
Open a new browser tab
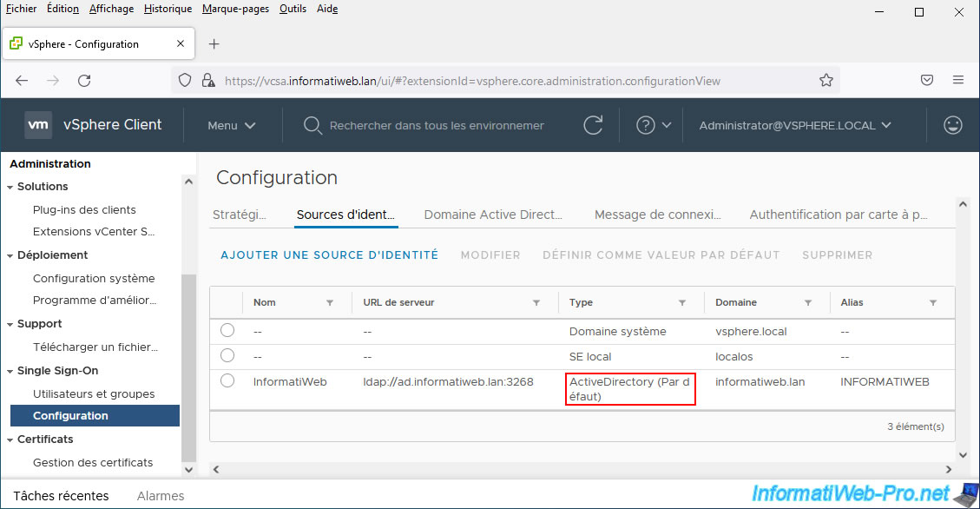(214, 43)
